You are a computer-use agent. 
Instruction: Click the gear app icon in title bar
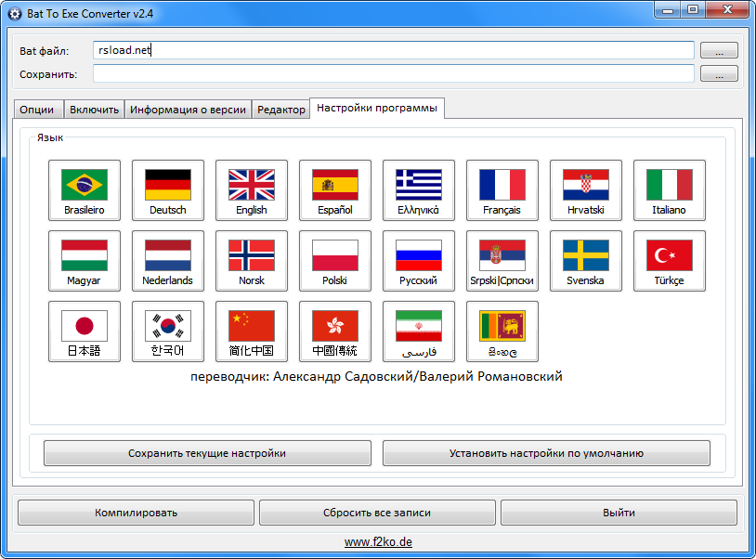click(15, 14)
